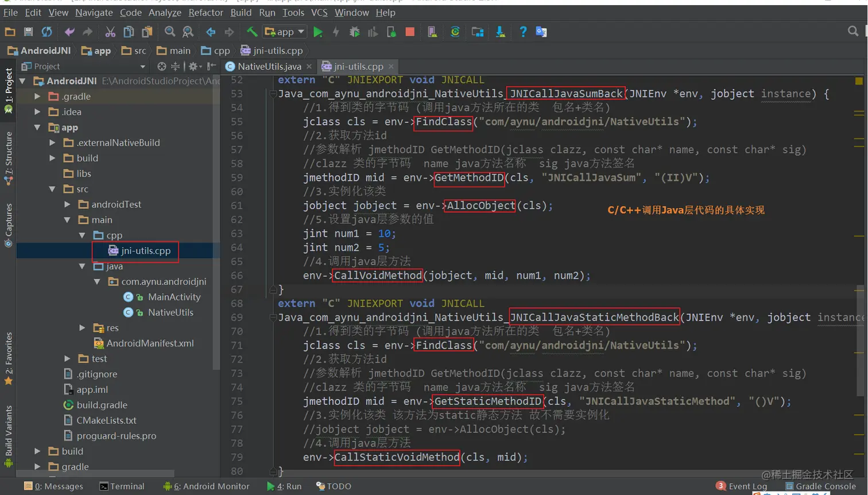Click the Replace magnifier icon
Viewport: 868px width, 495px height.
coord(188,32)
